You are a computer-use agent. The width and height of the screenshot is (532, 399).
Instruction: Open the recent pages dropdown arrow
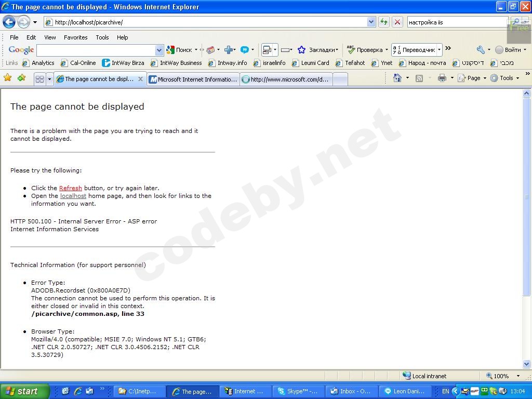click(x=35, y=22)
